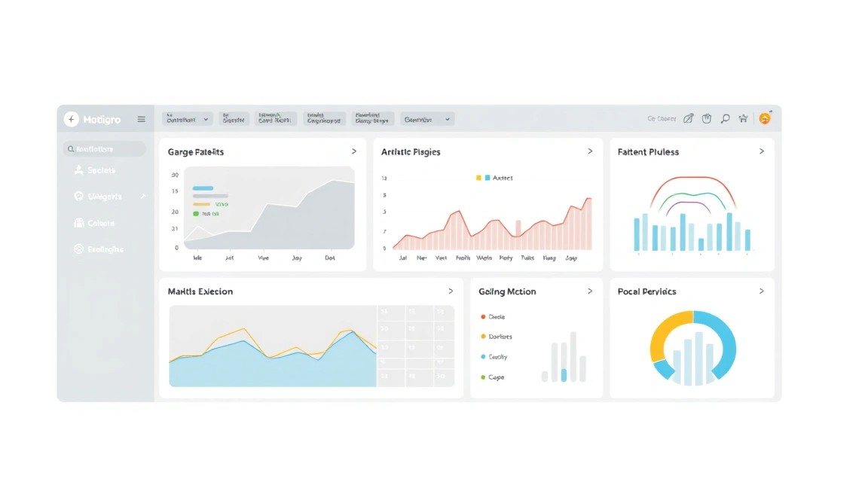Open the last dropdown with arrow in toolbar
The height and width of the screenshot is (482, 868).
[427, 118]
